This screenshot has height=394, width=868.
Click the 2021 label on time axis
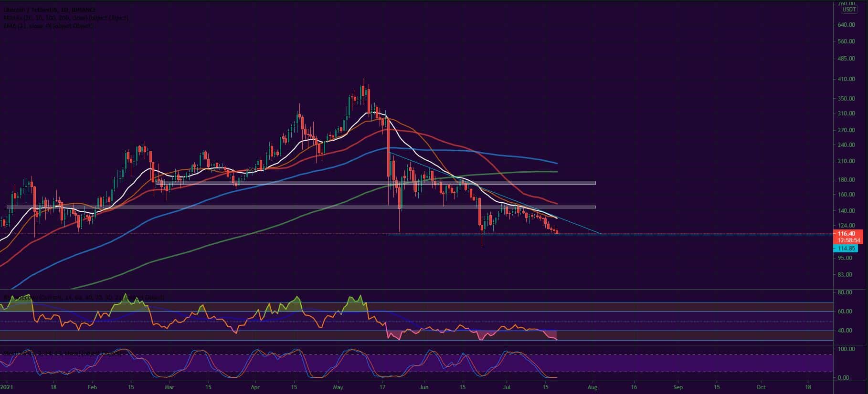7,388
